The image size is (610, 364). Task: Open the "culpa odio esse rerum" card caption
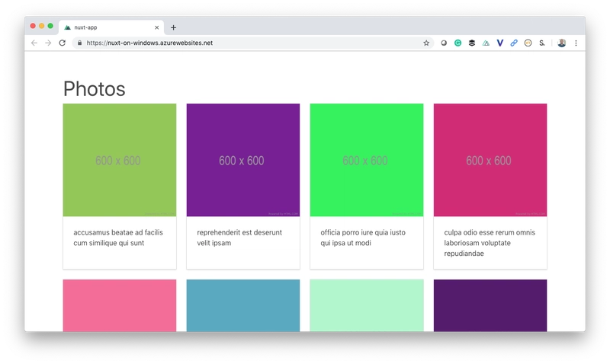[x=490, y=242]
